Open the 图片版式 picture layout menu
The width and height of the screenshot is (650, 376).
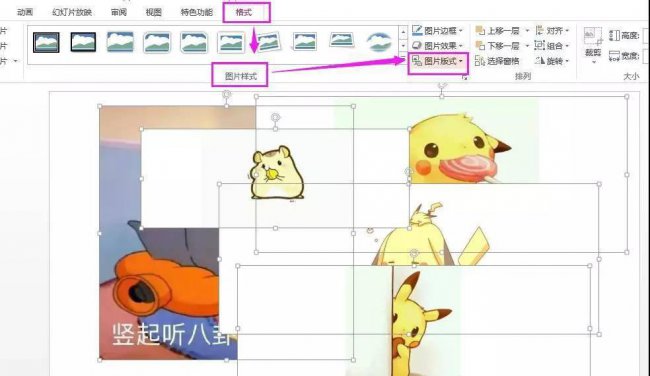point(438,61)
